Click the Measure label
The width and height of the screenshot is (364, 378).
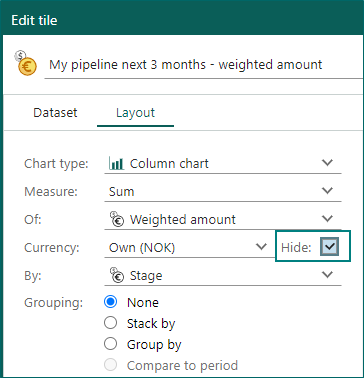click(x=51, y=192)
